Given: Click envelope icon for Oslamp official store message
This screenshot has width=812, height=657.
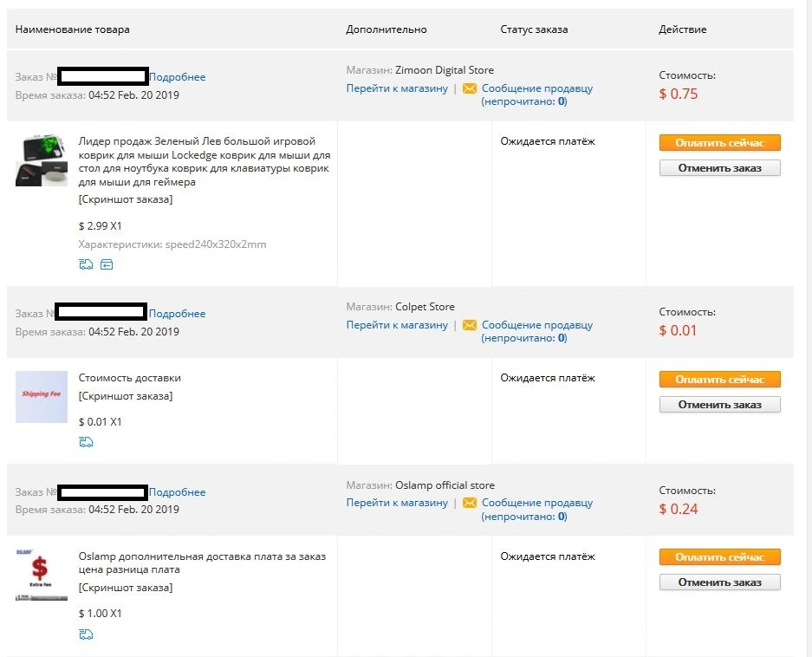Looking at the screenshot, I should tap(469, 503).
